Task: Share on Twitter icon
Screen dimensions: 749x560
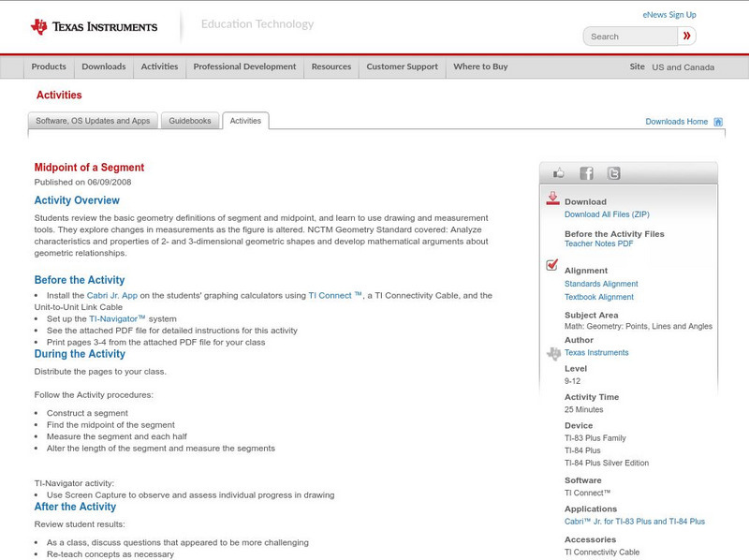Action: pos(613,173)
